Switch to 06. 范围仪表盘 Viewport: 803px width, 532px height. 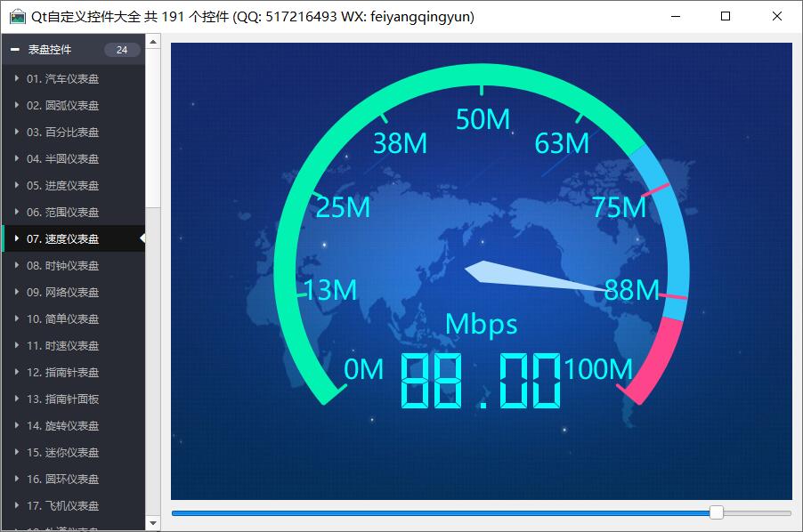click(62, 212)
